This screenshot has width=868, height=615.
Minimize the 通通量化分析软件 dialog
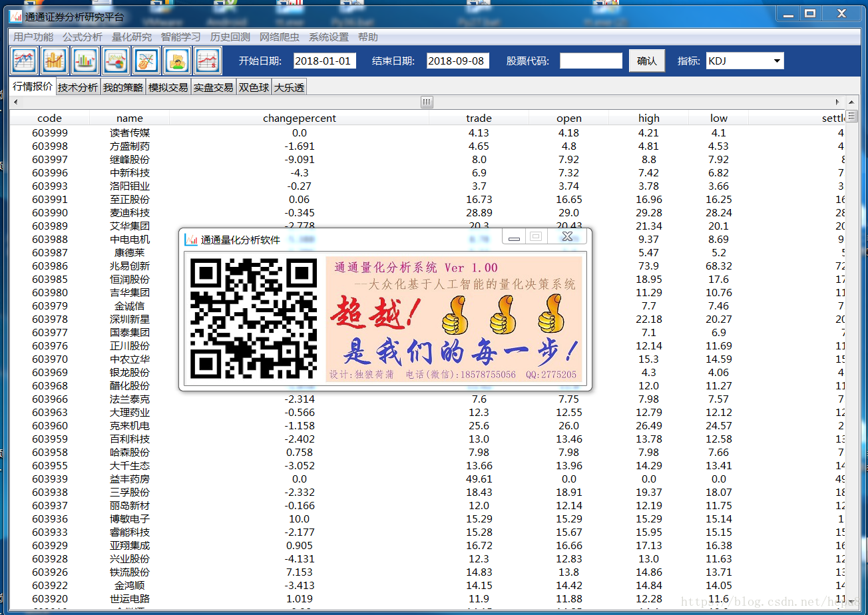(514, 237)
